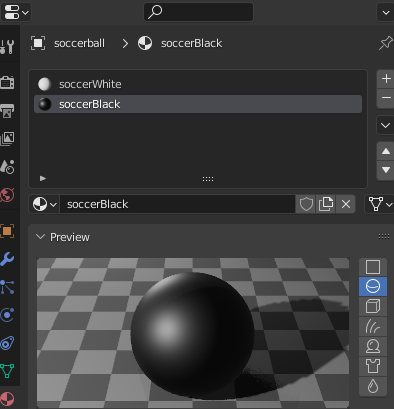The image size is (394, 409).
Task: Open the Physics properties tab
Action: (7, 315)
